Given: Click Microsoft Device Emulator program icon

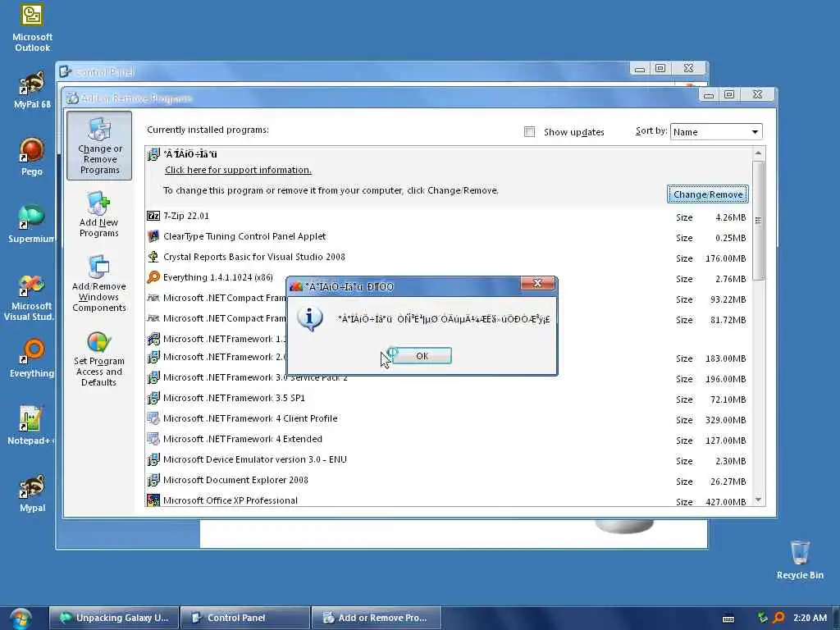Looking at the screenshot, I should coord(153,459).
